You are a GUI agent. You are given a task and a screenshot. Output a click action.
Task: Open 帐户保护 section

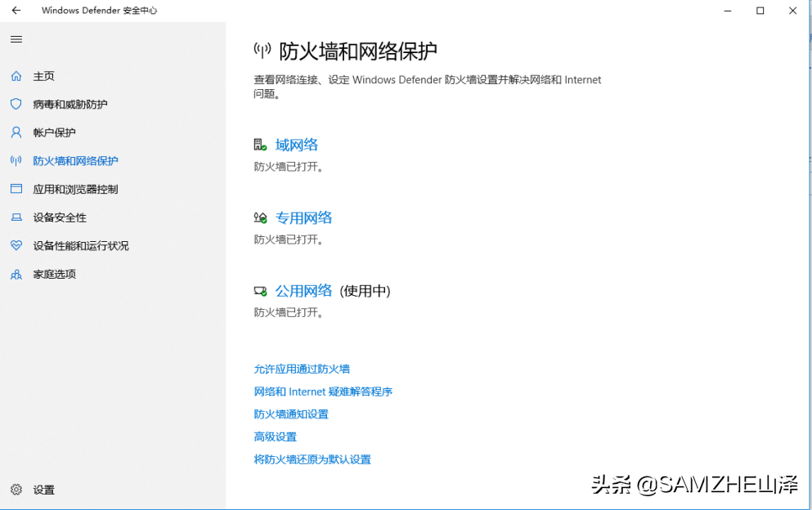(x=54, y=132)
